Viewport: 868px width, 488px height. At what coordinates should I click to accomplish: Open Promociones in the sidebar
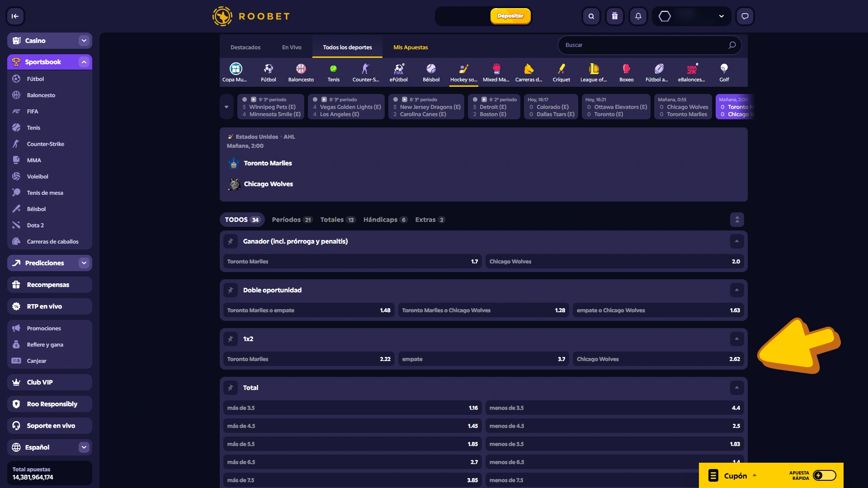tap(50, 328)
